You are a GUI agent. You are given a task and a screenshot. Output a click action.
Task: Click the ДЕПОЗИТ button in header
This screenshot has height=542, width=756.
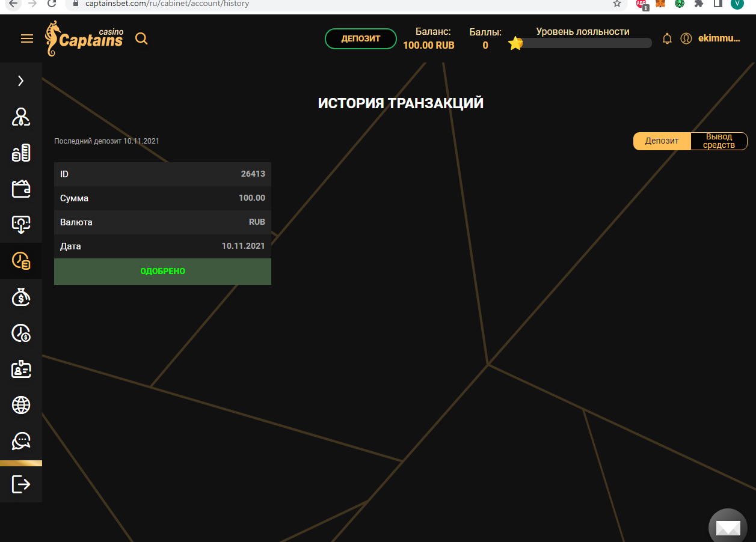pos(361,38)
